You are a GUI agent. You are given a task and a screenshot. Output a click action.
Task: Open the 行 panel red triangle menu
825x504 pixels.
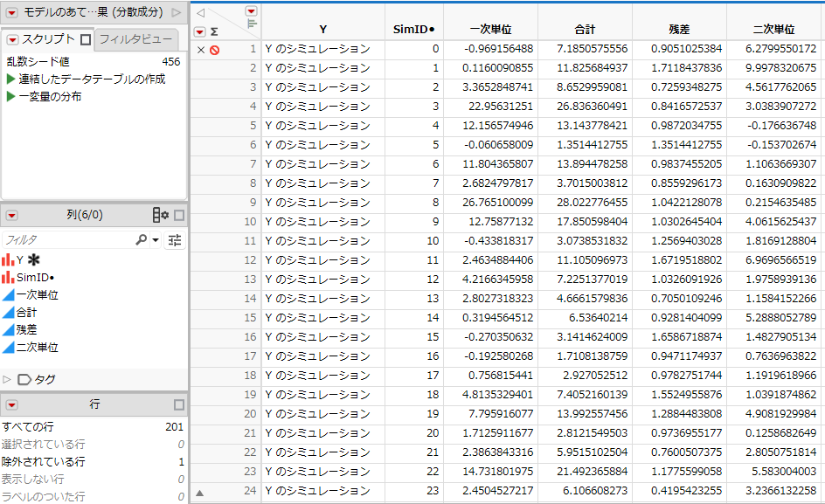click(11, 404)
